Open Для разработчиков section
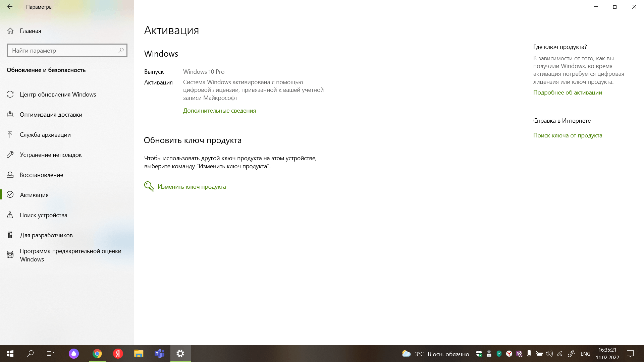Image resolution: width=644 pixels, height=362 pixels. tap(46, 235)
